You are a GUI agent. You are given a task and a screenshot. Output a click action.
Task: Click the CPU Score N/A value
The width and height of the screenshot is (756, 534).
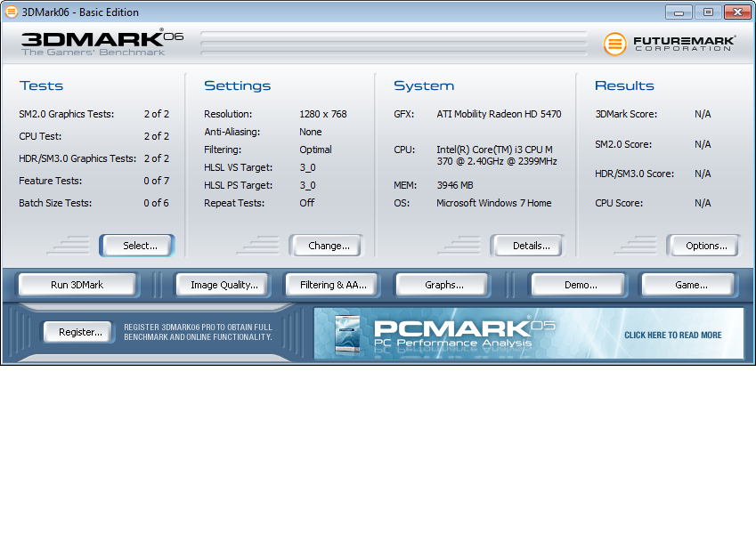point(703,204)
